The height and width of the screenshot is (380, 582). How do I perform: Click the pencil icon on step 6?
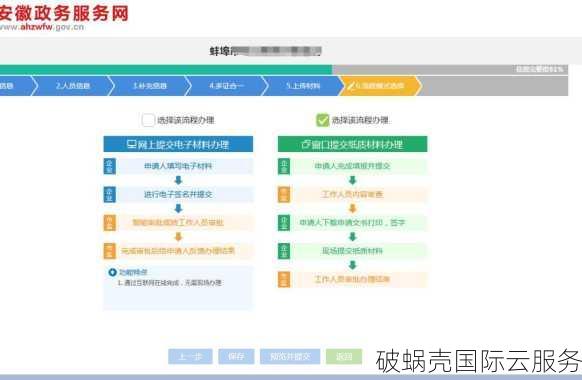pos(351,86)
